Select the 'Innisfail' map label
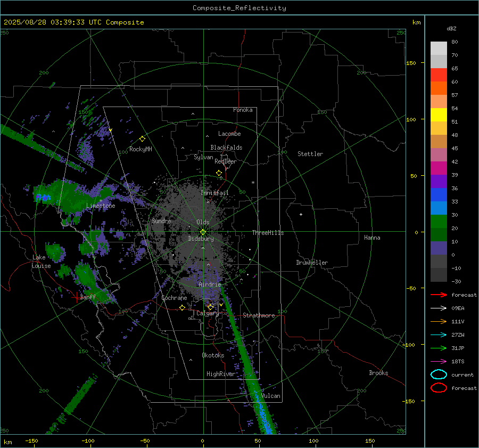Screen dimensions: 479x448 pos(214,193)
